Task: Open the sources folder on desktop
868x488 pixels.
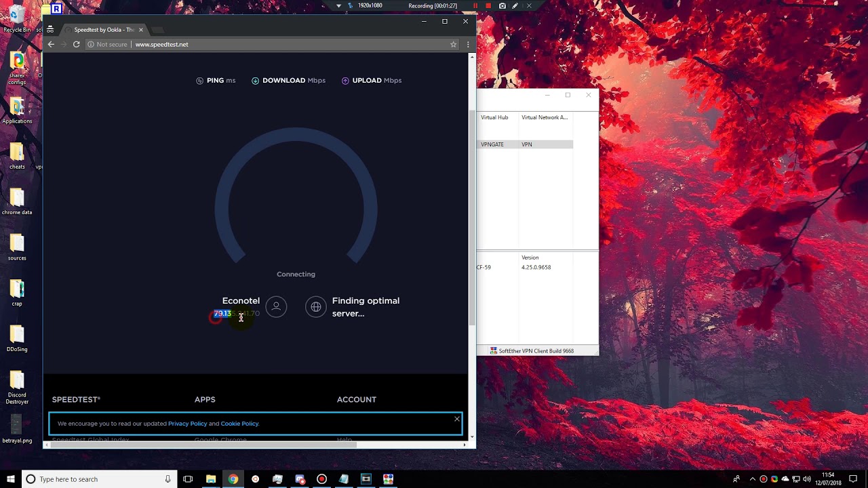Action: click(x=17, y=247)
